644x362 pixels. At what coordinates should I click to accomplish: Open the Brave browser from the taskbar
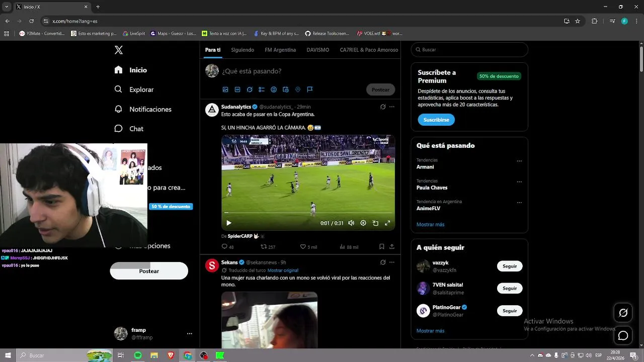click(171, 355)
